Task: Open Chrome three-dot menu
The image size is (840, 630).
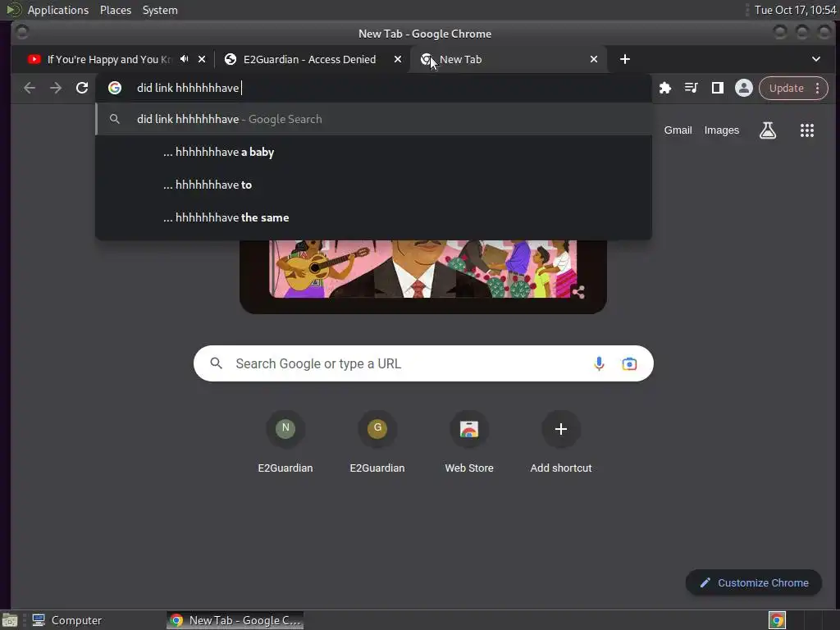Action: 818,88
